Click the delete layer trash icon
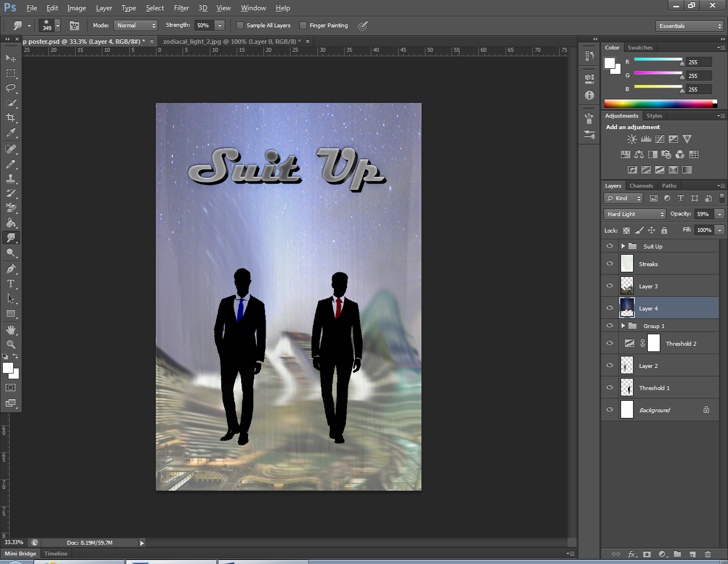 pos(708,554)
